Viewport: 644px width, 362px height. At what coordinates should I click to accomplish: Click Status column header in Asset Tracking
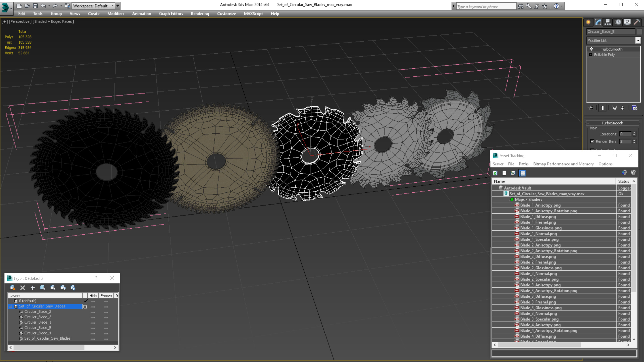(623, 181)
